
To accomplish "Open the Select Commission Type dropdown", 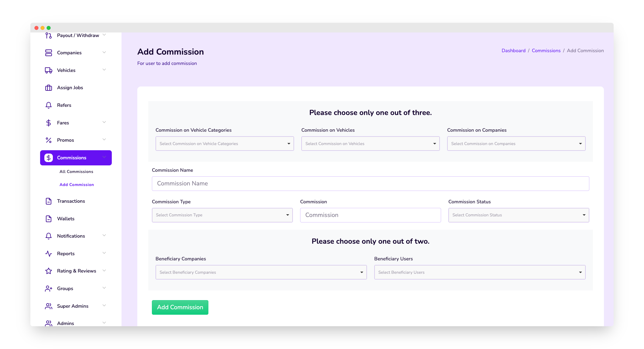I will [x=222, y=215].
